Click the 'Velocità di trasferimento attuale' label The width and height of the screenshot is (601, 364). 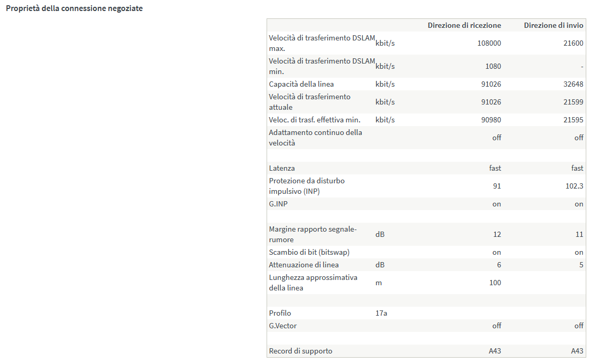tap(309, 102)
